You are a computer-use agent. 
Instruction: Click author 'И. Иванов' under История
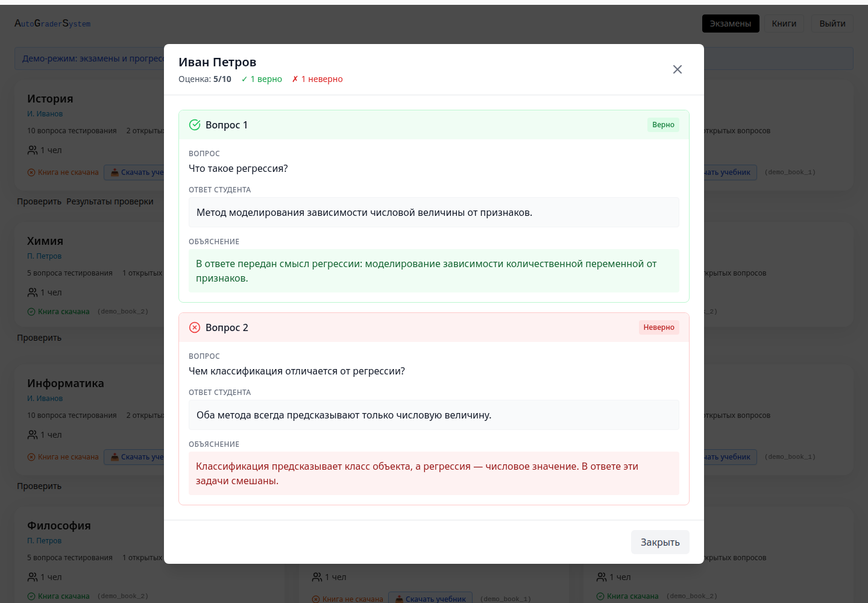45,114
